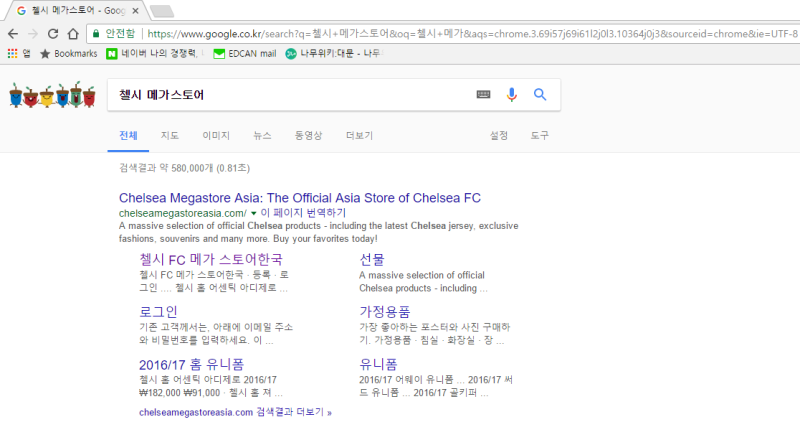The width and height of the screenshot is (800, 422).
Task: Click chelseamegastoreasia.com 검색결과 더보기 link
Action: coord(235,412)
